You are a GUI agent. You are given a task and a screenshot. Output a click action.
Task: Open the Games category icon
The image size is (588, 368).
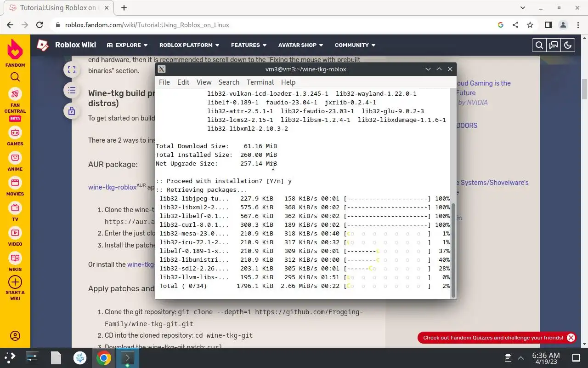(15, 132)
